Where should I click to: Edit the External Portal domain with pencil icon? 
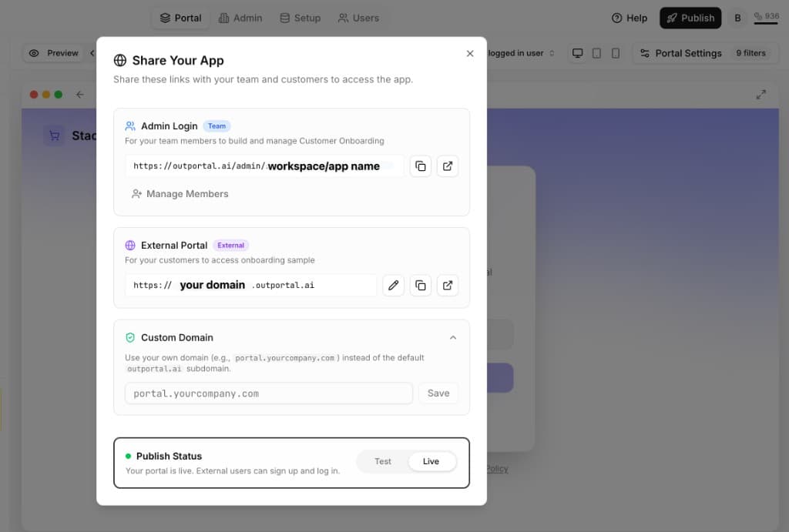click(394, 285)
